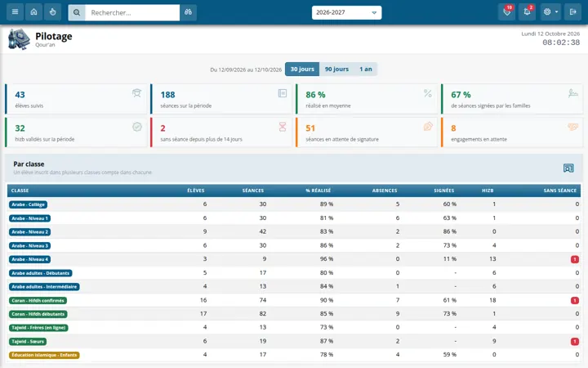Open advanced search binoculars icon
The height and width of the screenshot is (368, 588).
tap(189, 12)
